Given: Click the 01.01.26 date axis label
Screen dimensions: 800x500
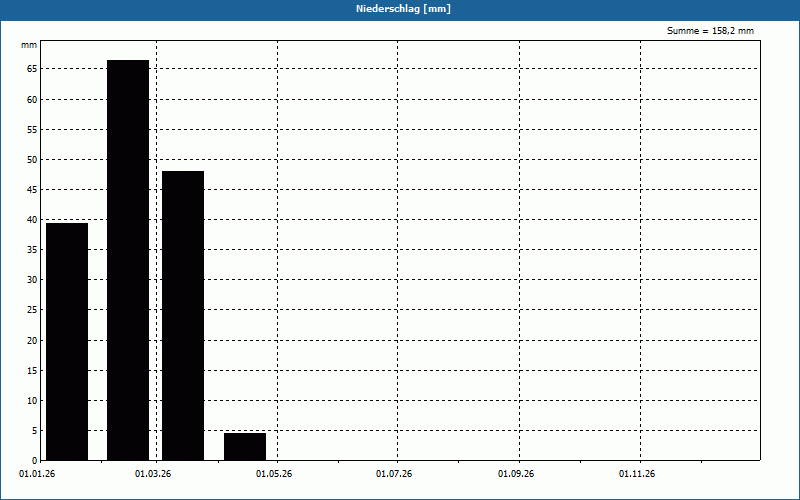Looking at the screenshot, I should pyautogui.click(x=37, y=474).
